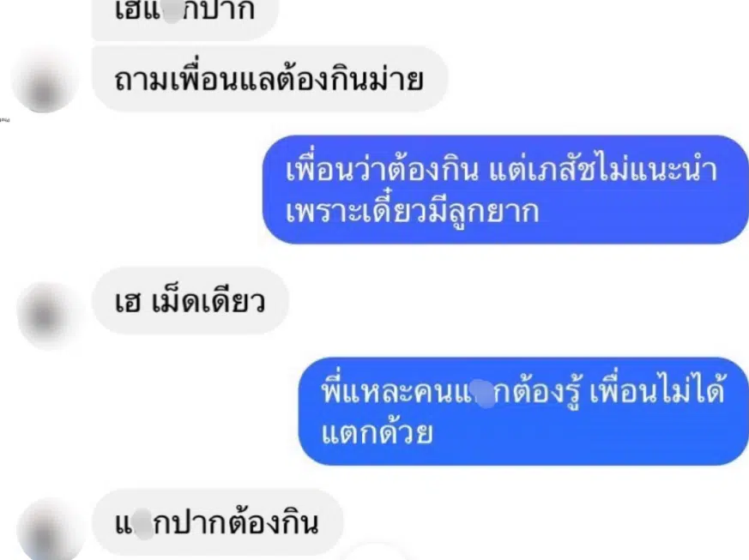
Task: Click the tiny watermark text at the left edge
Action: (x=5, y=120)
